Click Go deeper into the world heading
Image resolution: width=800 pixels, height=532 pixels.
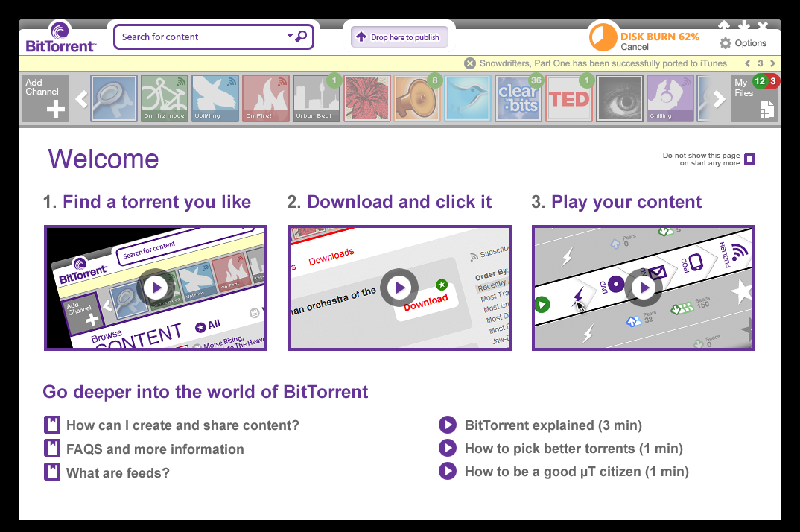[205, 392]
